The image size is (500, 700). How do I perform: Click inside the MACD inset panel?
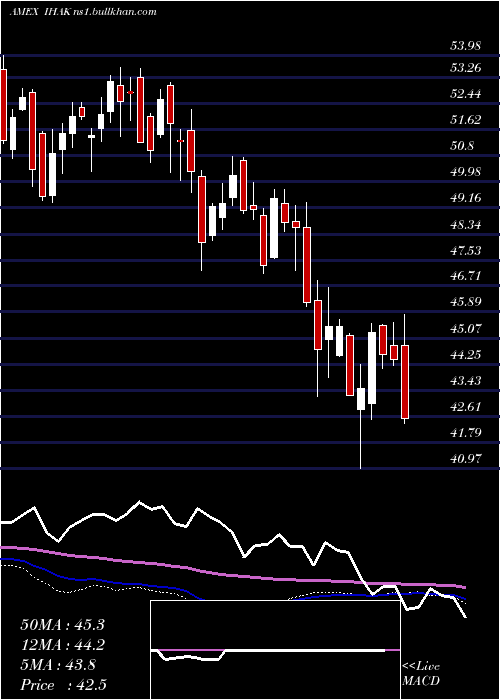[x=275, y=650]
